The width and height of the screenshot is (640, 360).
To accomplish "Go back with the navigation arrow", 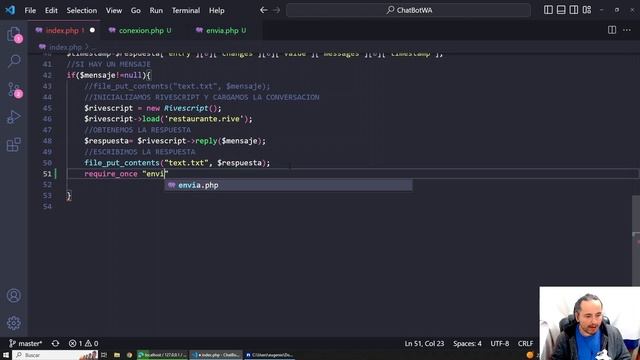I will click(264, 10).
